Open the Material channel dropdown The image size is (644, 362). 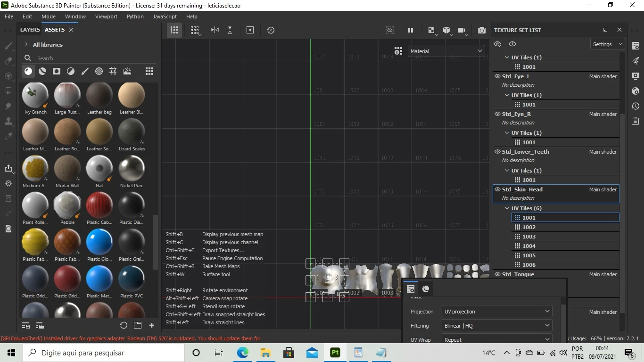pyautogui.click(x=446, y=51)
